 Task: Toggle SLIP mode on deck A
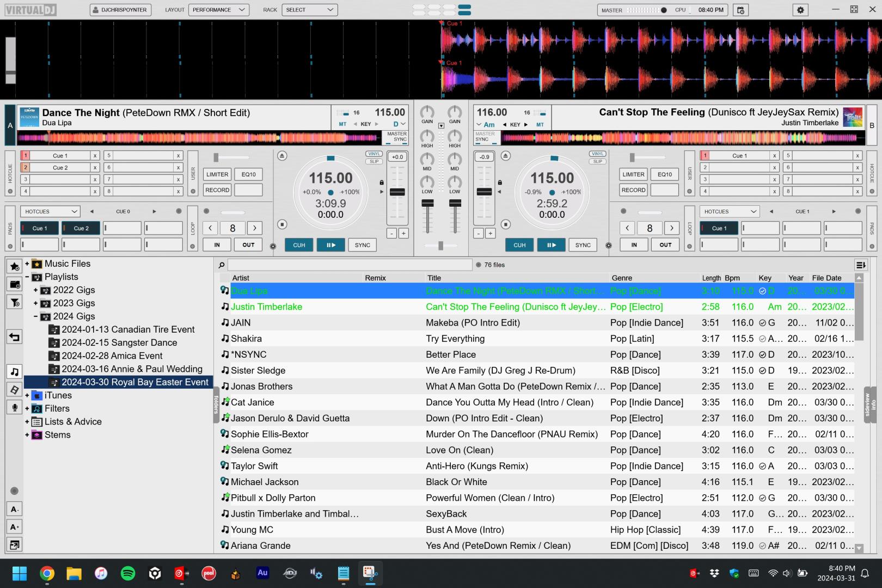374,161
